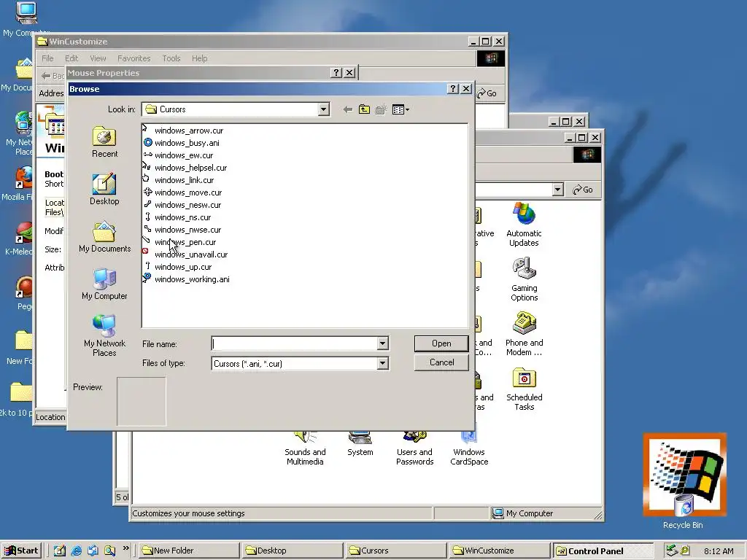This screenshot has width=747, height=560.
Task: Expand the File name dropdown
Action: 382,343
